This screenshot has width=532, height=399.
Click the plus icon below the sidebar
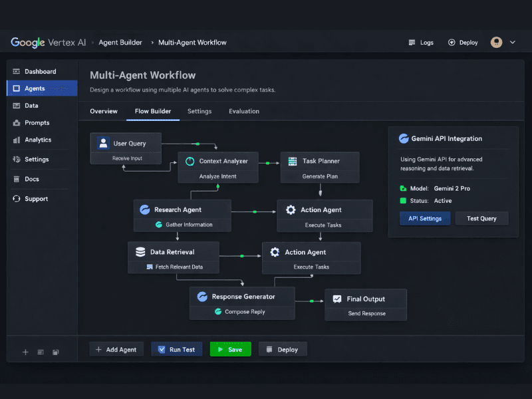click(x=25, y=352)
